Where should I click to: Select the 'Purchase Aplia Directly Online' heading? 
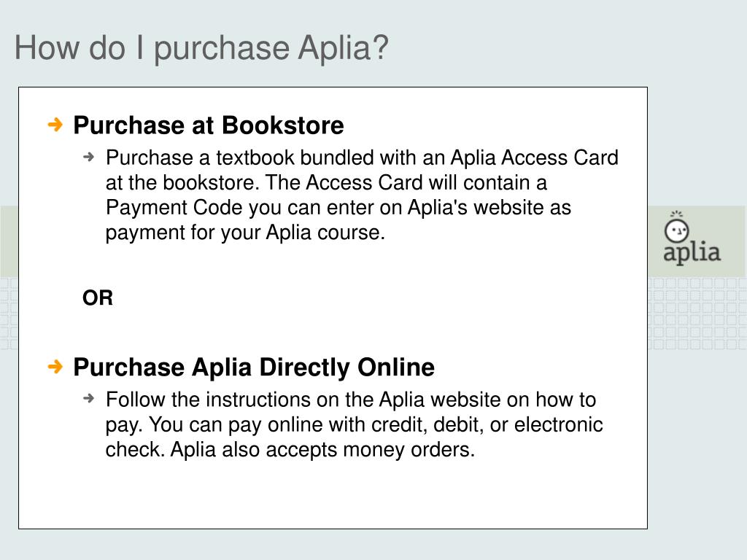pyautogui.click(x=253, y=367)
